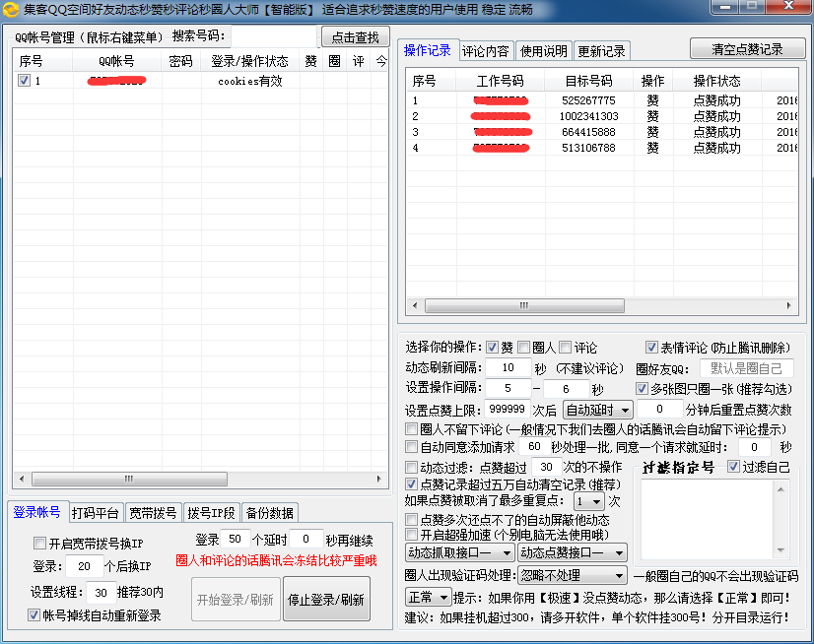Image resolution: width=814 pixels, height=644 pixels.
Task: Click the 目标号码 column header
Action: [x=588, y=81]
